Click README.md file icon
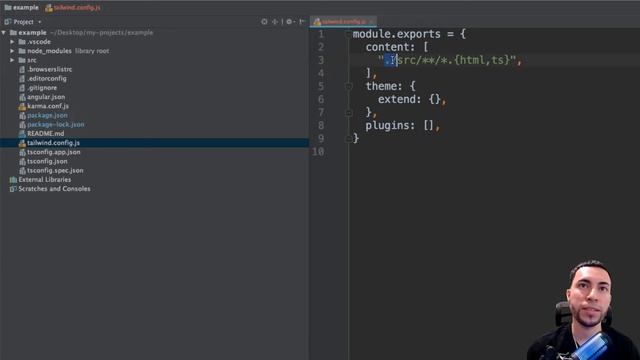Viewport: 640px width, 360px height. pos(22,133)
